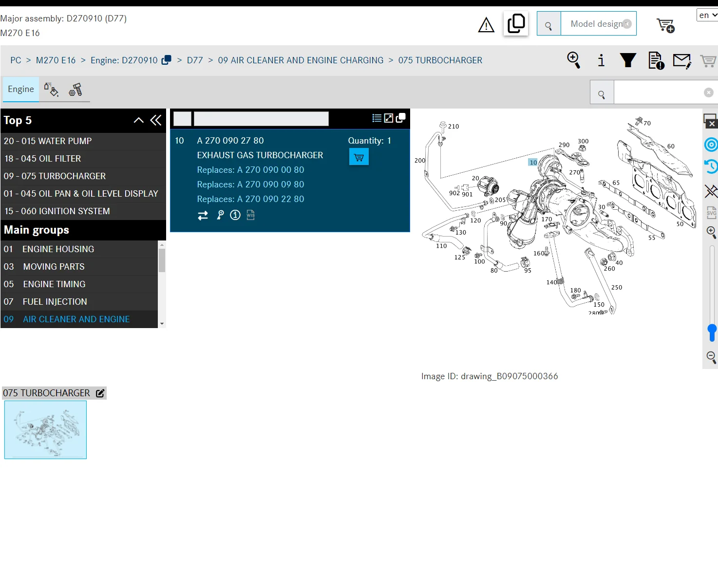This screenshot has height=588, width=718.
Task: Select main group 07 FUEL INJECTION
Action: [79, 302]
